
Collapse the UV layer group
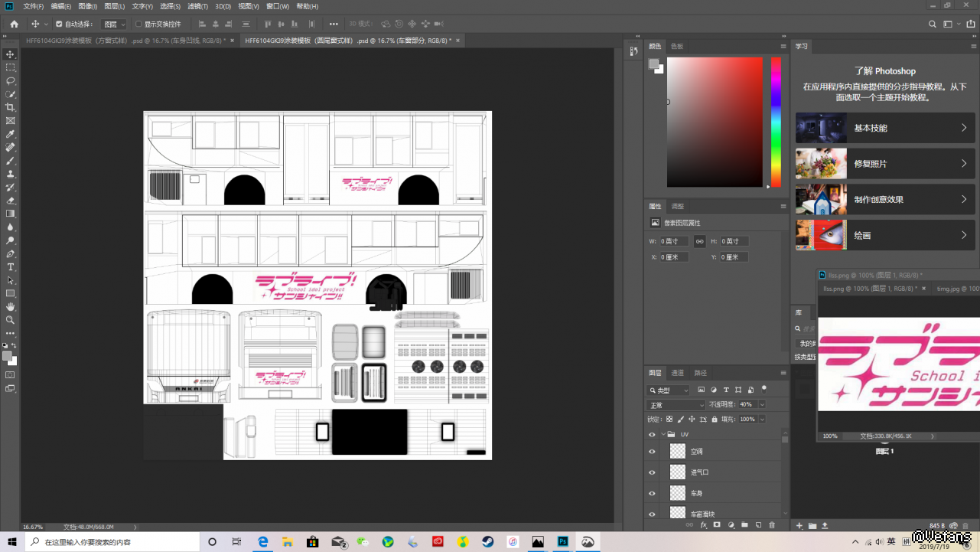(663, 434)
